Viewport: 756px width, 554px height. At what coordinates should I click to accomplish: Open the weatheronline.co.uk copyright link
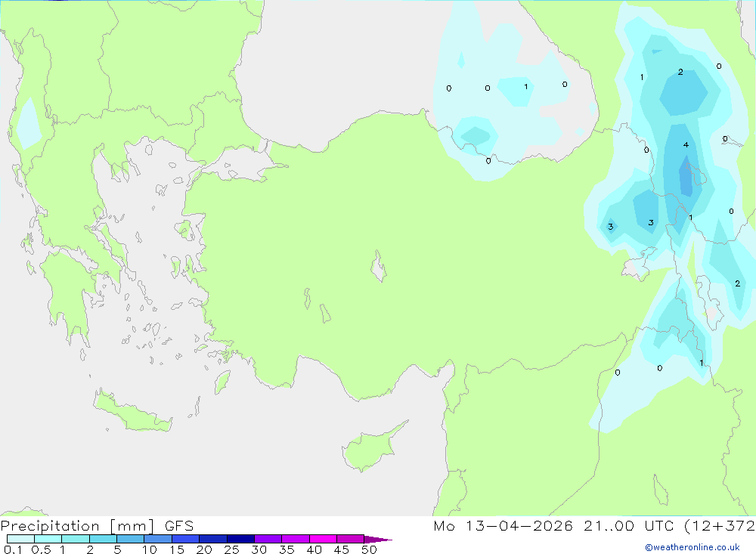pos(692,547)
